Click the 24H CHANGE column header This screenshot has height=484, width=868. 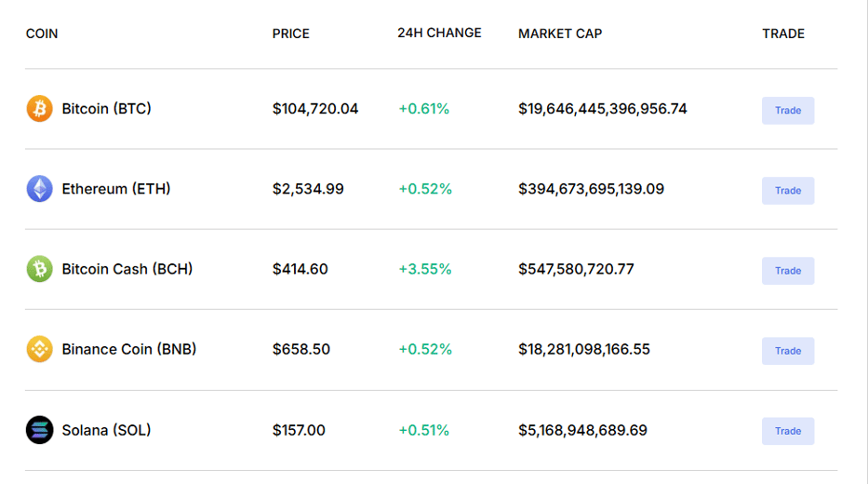coord(439,34)
